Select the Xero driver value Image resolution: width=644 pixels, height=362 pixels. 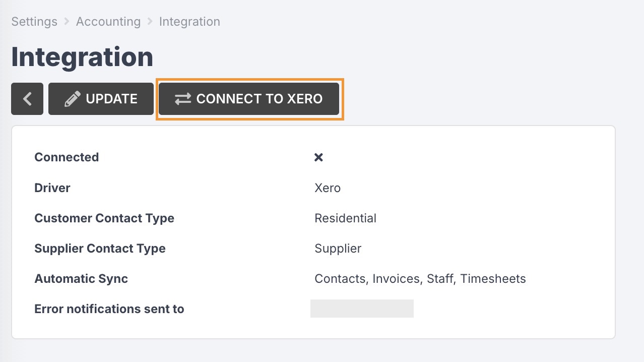328,188
